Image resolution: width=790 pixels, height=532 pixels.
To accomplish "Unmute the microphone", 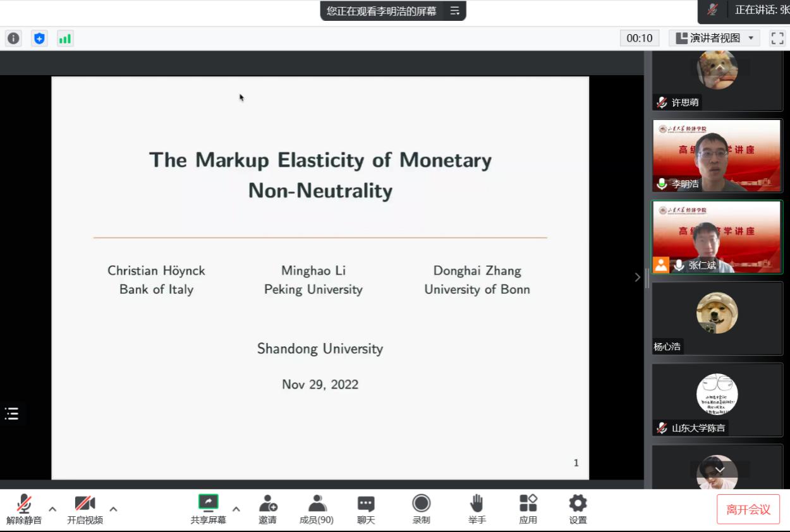I will [24, 509].
